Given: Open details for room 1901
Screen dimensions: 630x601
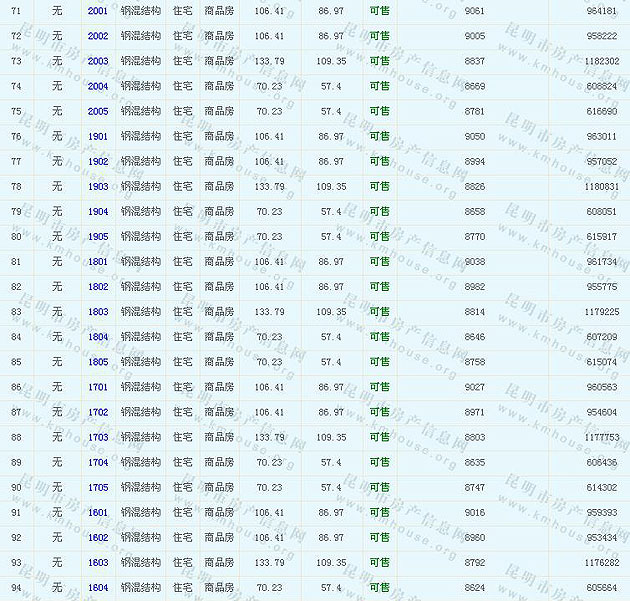Looking at the screenshot, I should [98, 136].
